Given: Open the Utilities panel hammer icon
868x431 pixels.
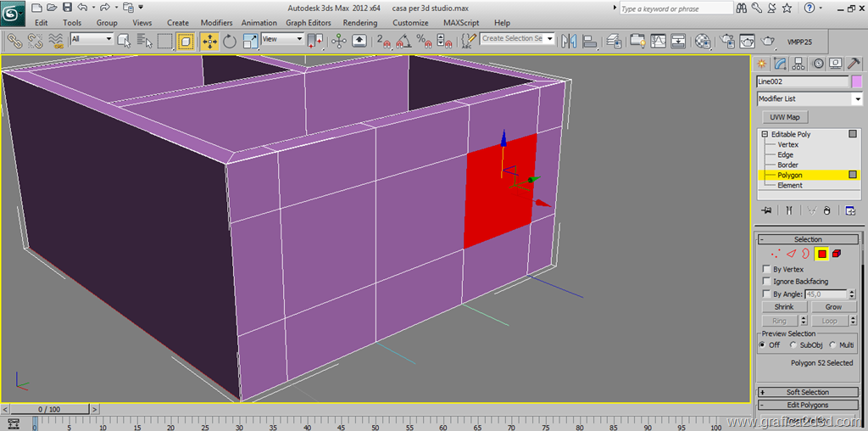Looking at the screenshot, I should pos(854,64).
